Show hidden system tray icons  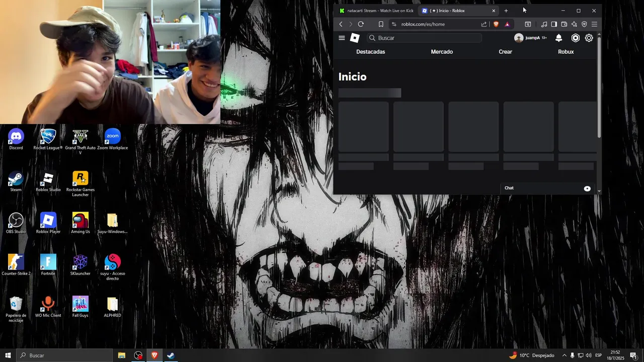click(x=564, y=355)
